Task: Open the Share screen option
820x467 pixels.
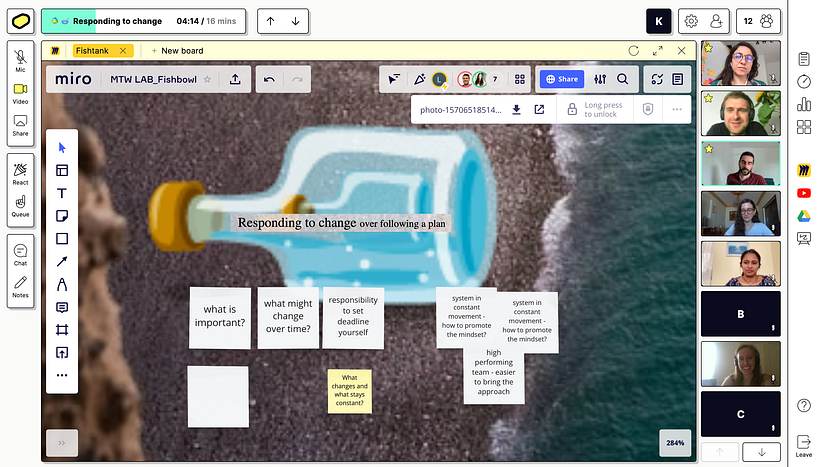Action: (20, 125)
